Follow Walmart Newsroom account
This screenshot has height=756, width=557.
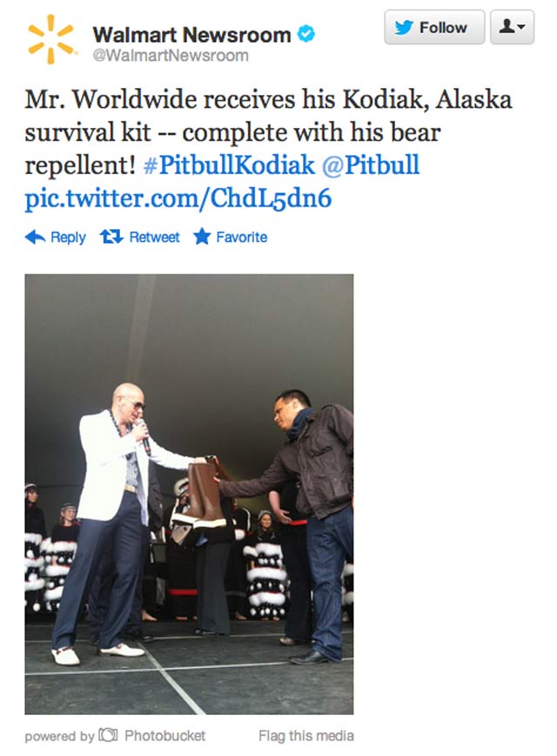pos(434,27)
